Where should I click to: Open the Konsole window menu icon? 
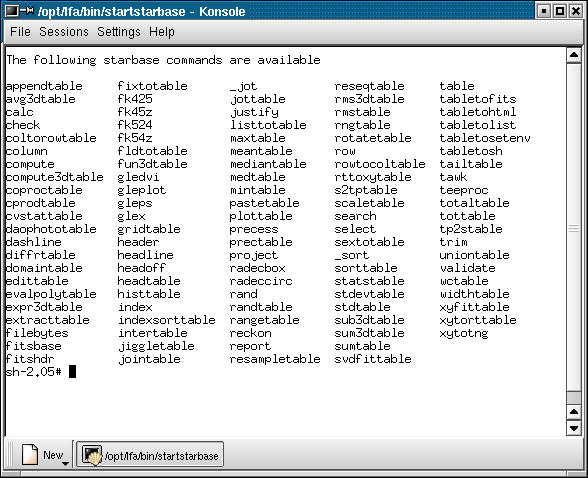12,11
